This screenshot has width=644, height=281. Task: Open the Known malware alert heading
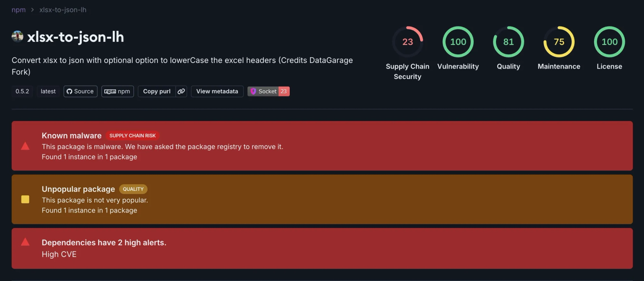(72, 136)
